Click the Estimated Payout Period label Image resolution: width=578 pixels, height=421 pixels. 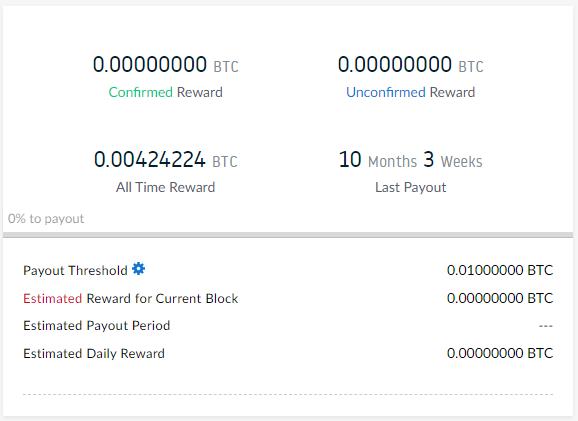(97, 326)
